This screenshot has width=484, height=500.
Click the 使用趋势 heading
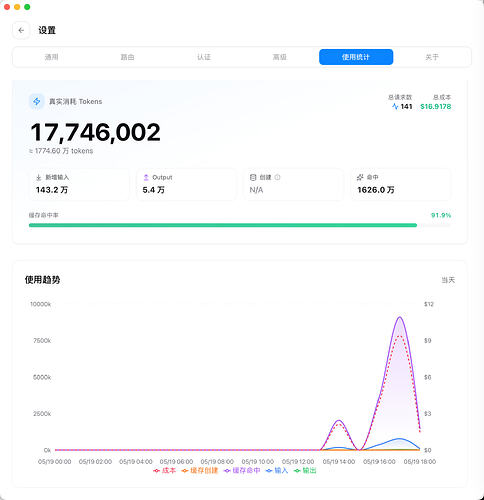[x=42, y=280]
